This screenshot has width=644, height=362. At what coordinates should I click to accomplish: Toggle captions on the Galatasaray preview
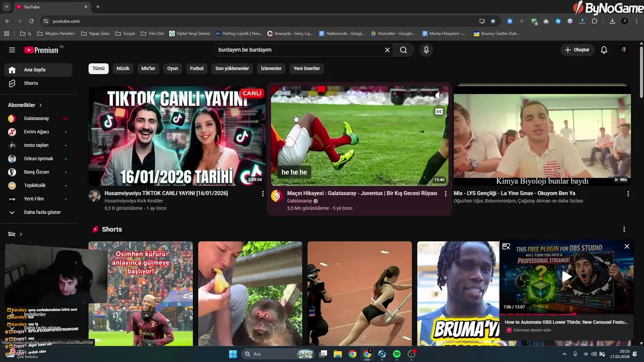click(439, 112)
